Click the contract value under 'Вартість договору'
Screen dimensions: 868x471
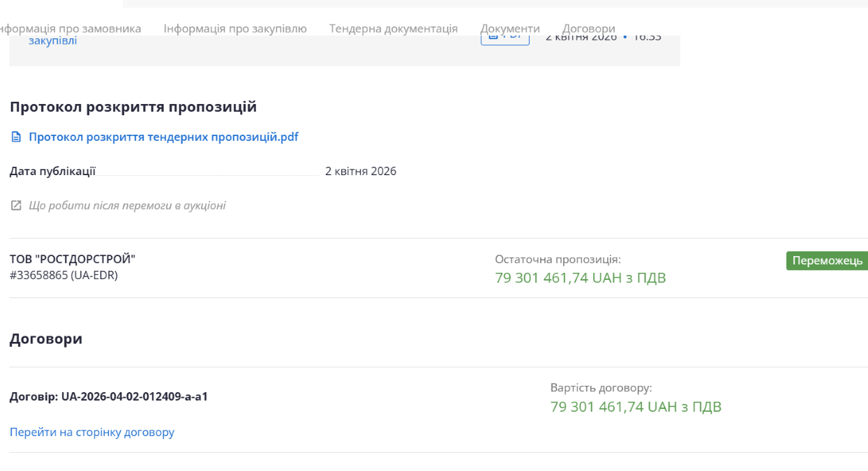(x=635, y=407)
